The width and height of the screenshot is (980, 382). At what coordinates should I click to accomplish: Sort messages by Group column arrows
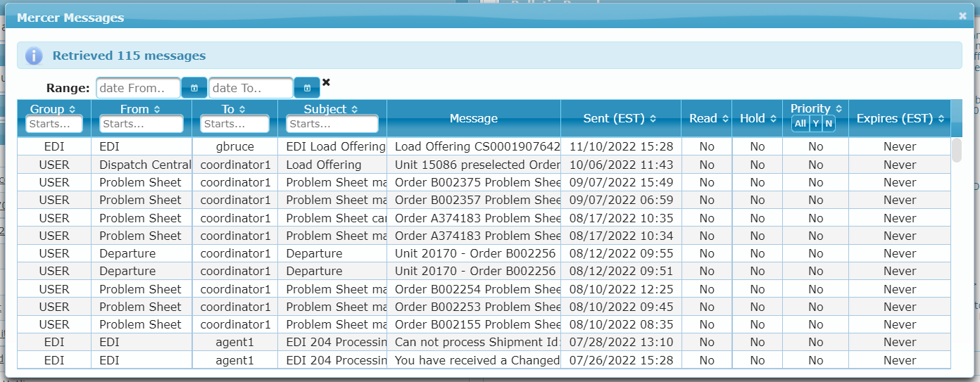(70, 110)
